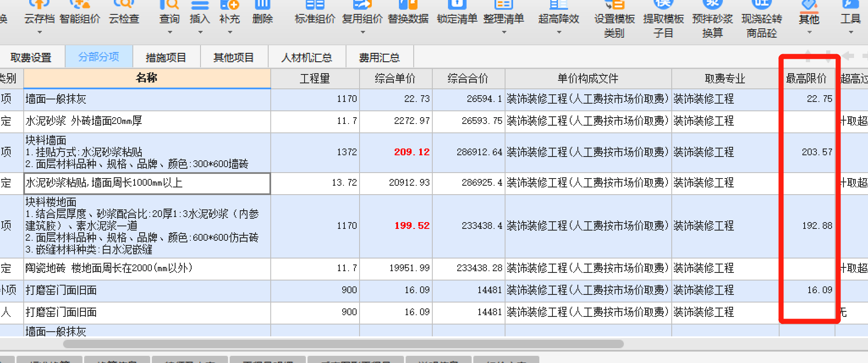Click unit price 2272.97
The image size is (868, 363).
412,121
